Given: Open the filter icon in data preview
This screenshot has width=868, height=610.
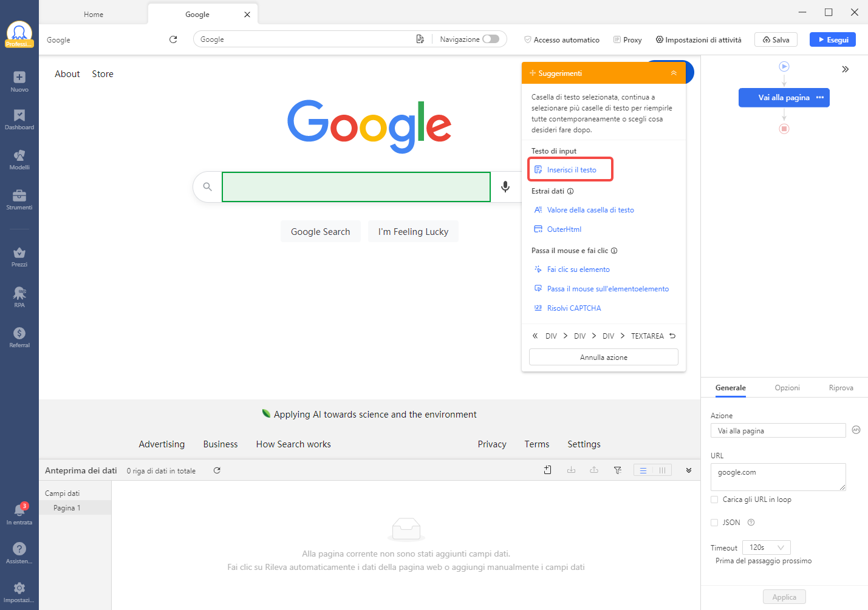Looking at the screenshot, I should pyautogui.click(x=618, y=470).
